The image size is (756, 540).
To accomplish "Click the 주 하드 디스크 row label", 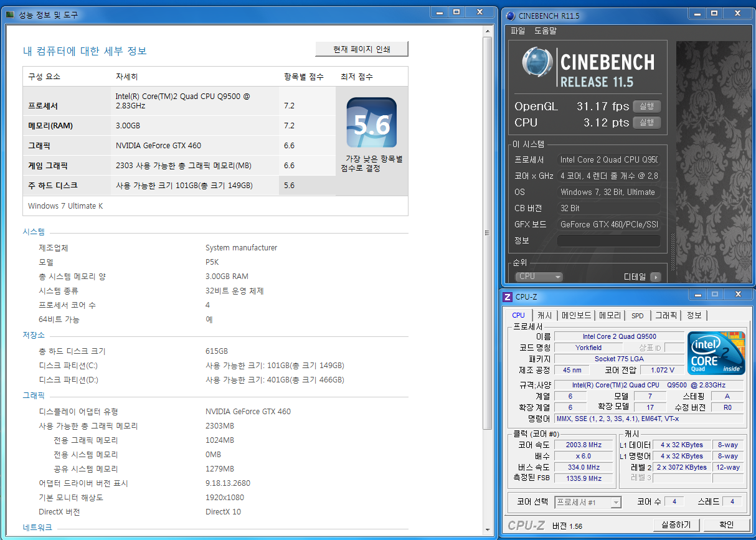I will (x=53, y=186).
